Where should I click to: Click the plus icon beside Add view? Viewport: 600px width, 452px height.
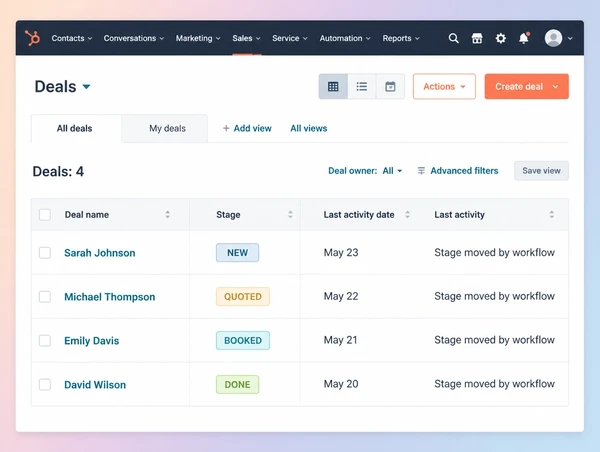click(226, 128)
